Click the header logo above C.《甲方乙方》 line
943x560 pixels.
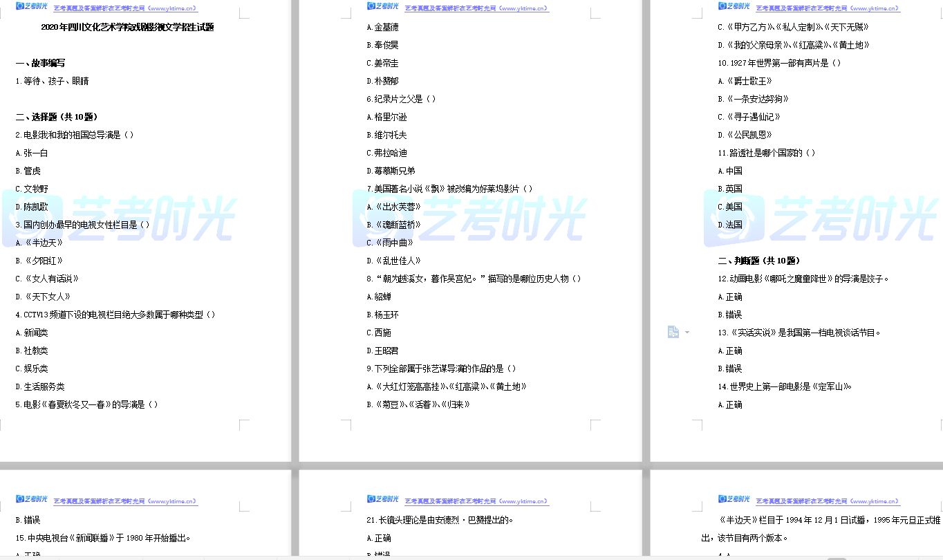pos(734,7)
